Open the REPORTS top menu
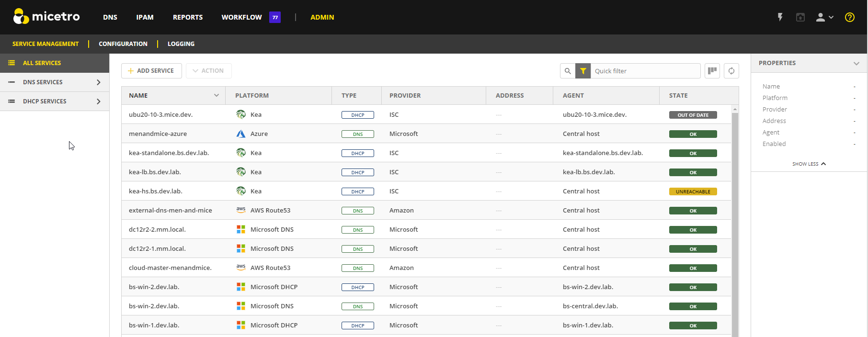 188,17
